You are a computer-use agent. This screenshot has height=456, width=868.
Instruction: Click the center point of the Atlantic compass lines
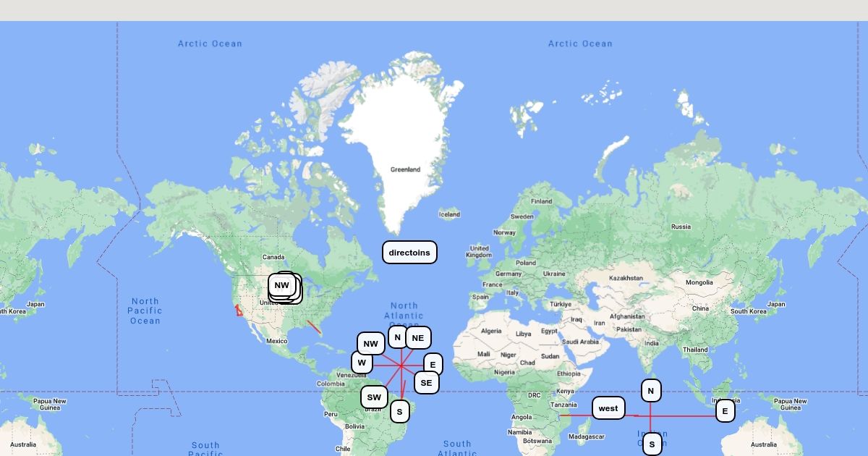coord(401,366)
